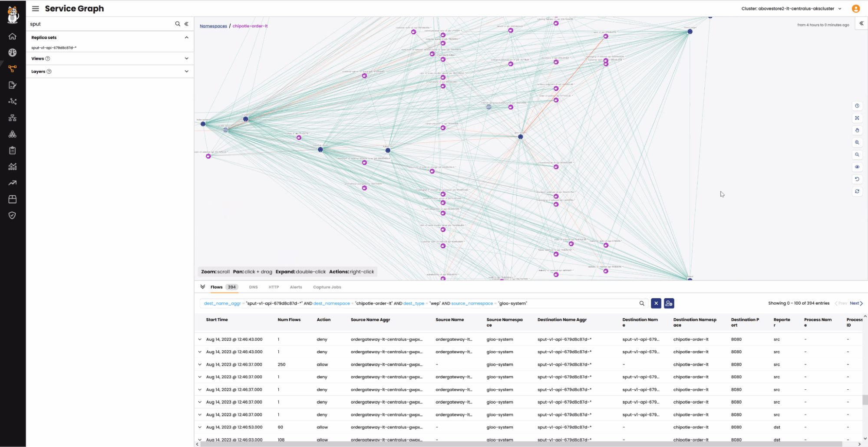The height and width of the screenshot is (447, 868).
Task: Expand the Layers section
Action: tap(187, 71)
